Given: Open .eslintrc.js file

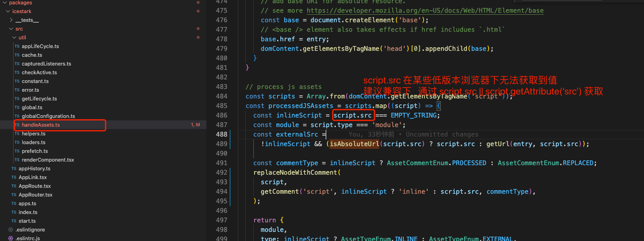Looking at the screenshot, I should [x=28, y=238].
